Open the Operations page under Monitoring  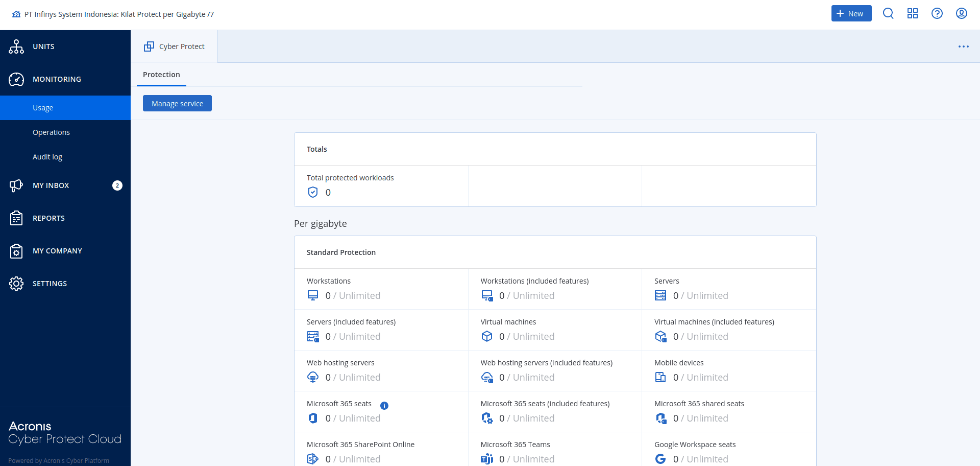coord(51,132)
